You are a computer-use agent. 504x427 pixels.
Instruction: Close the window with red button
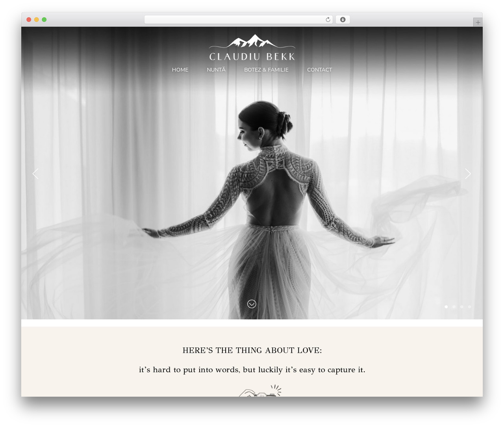click(x=29, y=20)
